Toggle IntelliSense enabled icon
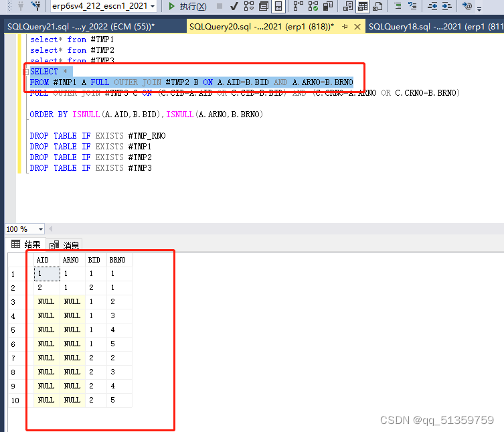This screenshot has height=432, width=504. tap(278, 6)
